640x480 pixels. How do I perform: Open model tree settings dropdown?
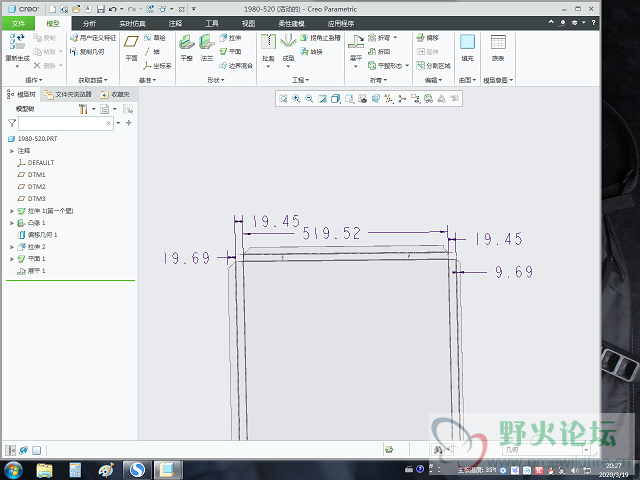point(93,109)
